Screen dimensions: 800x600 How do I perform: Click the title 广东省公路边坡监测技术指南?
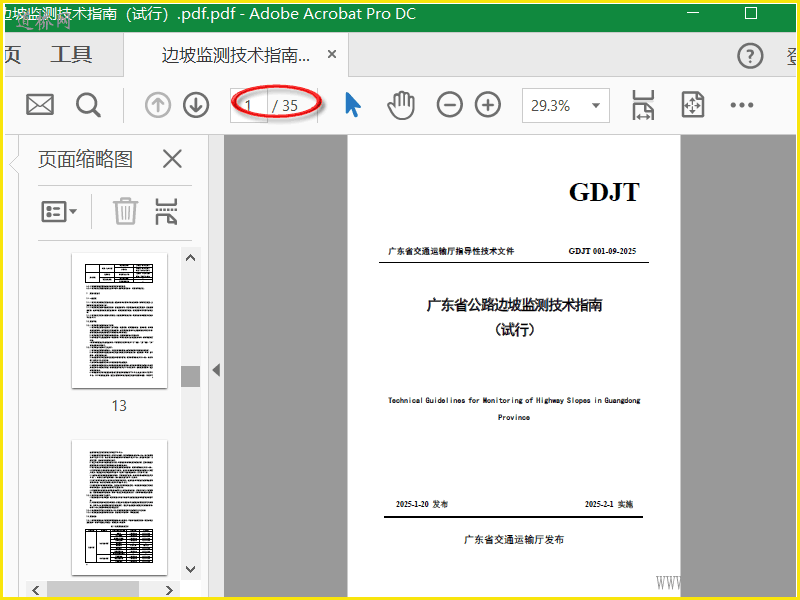click(x=514, y=305)
